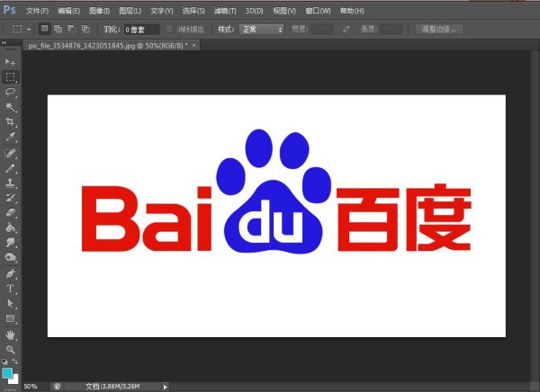Select the History Brush tool
540x392 pixels.
tap(10, 198)
